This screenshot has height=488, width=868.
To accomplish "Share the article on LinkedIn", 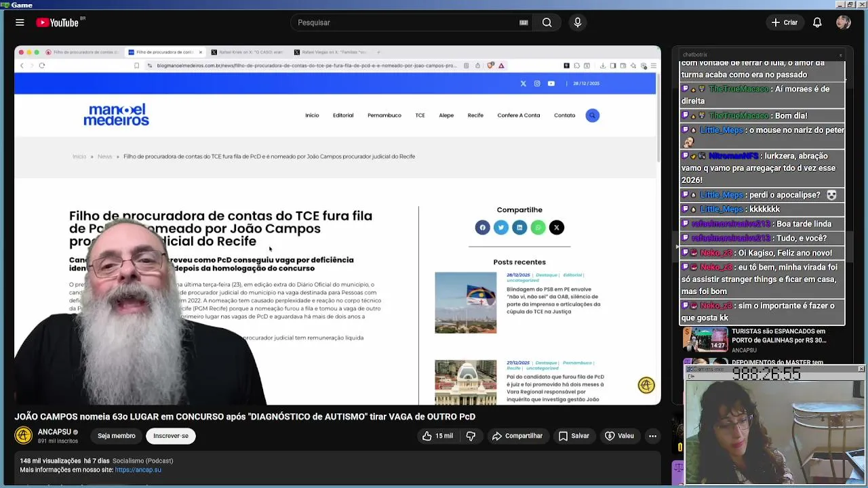I will pos(519,228).
